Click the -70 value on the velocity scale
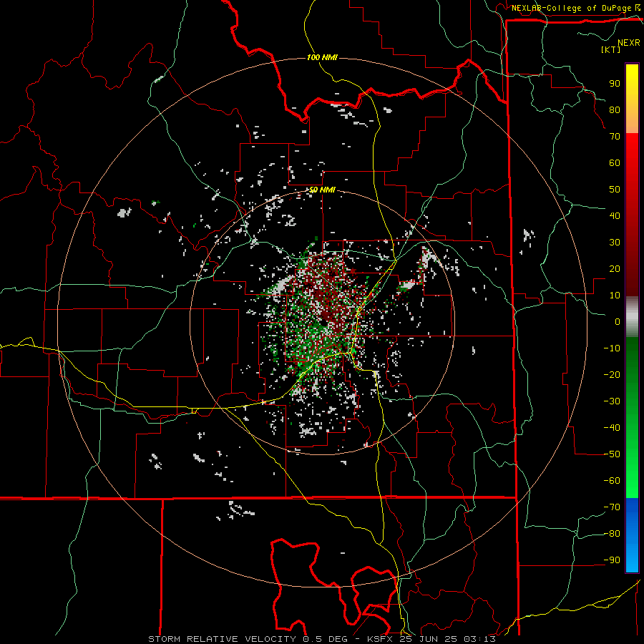 point(612,507)
